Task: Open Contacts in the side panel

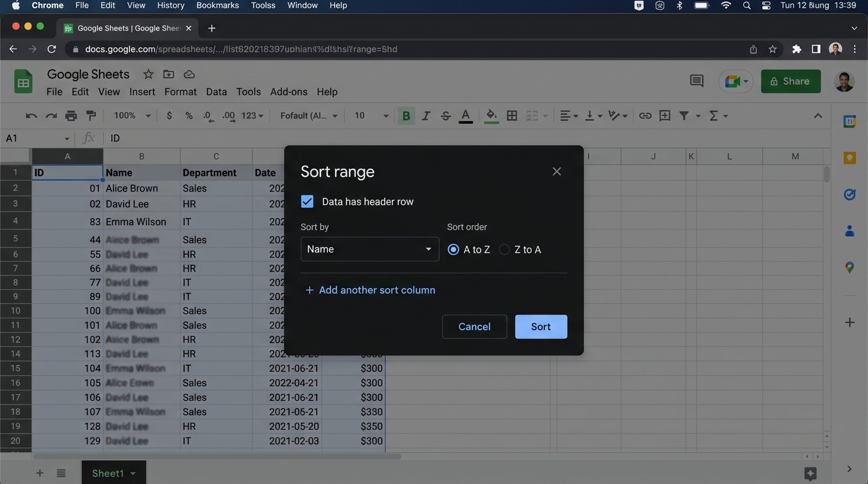Action: click(x=850, y=231)
